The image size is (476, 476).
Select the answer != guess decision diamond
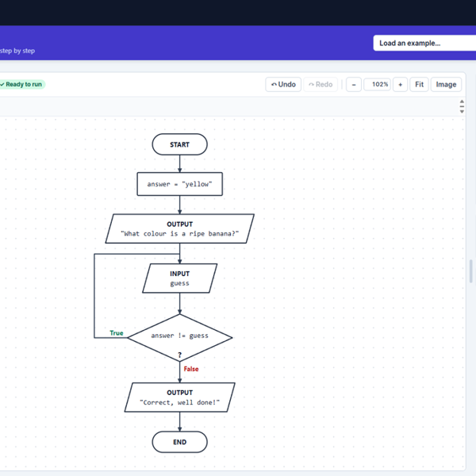click(x=180, y=338)
